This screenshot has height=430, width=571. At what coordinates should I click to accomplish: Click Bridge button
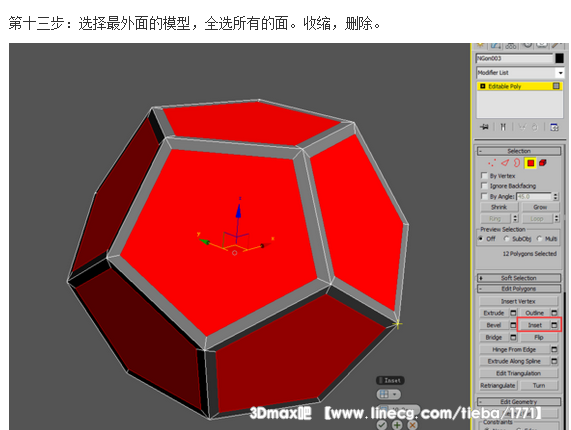pyautogui.click(x=494, y=337)
